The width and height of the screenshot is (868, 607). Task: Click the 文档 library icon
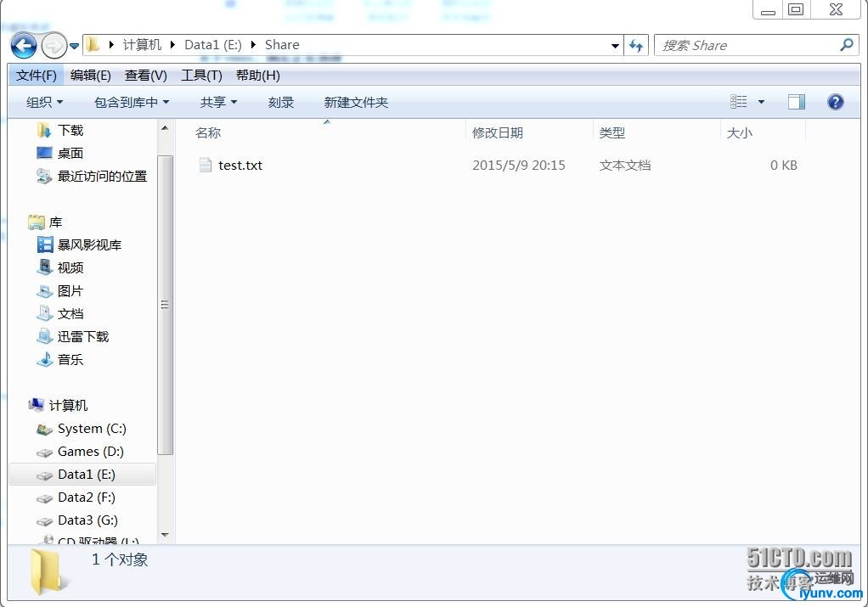(x=44, y=313)
